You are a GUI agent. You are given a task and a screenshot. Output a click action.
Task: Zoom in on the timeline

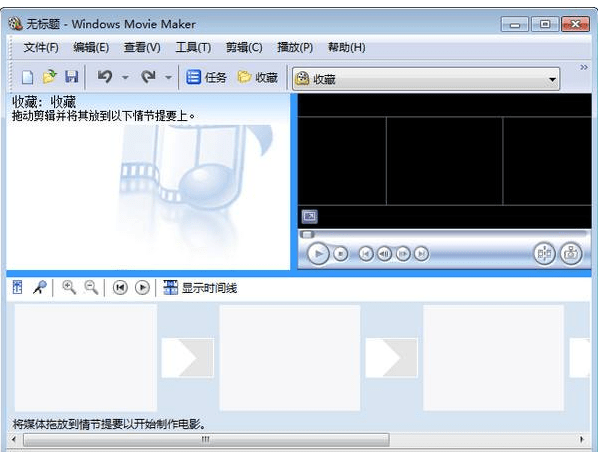[69, 287]
